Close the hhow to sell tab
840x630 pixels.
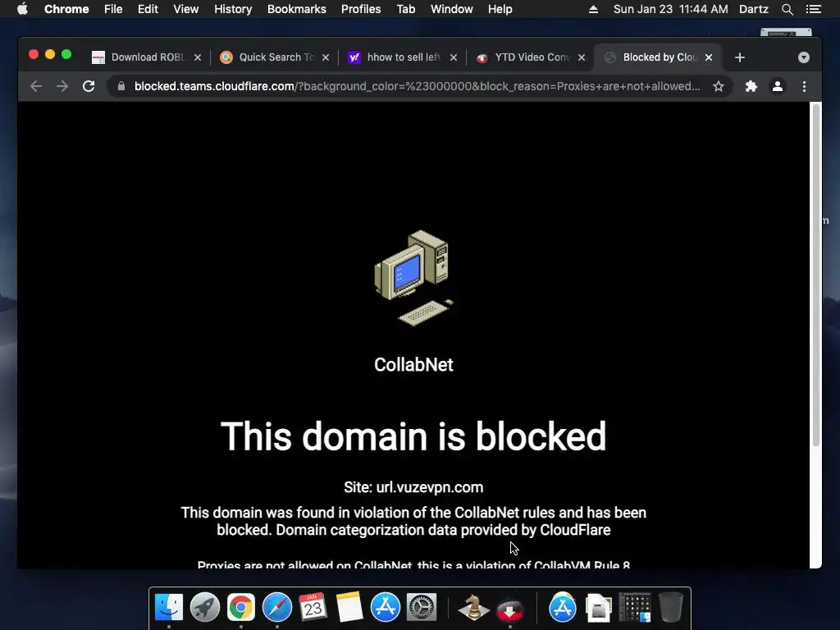click(453, 57)
